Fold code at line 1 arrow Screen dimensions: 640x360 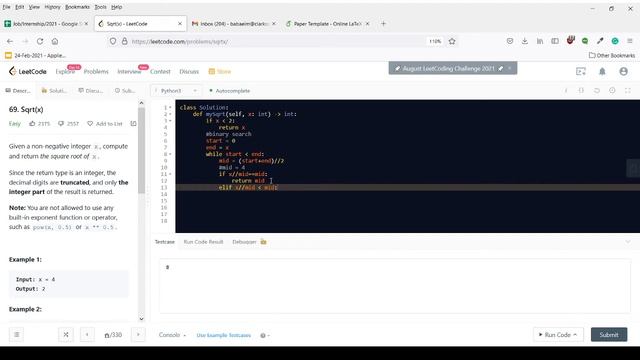point(170,107)
